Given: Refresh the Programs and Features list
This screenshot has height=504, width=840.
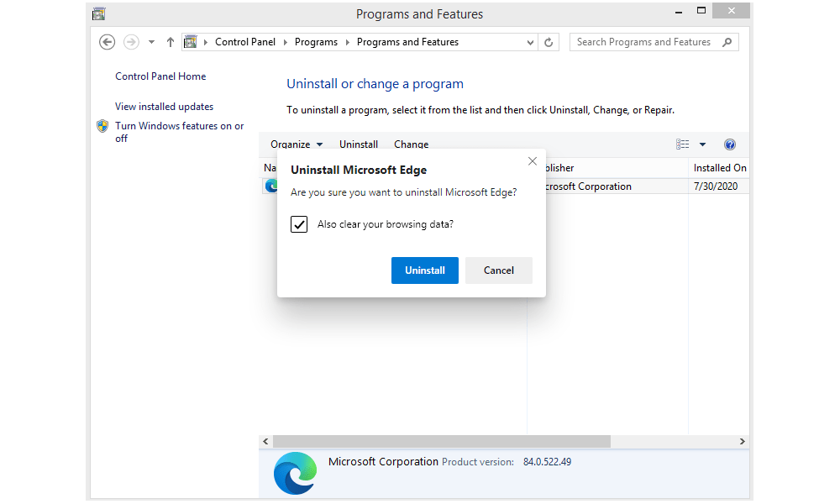Looking at the screenshot, I should pyautogui.click(x=549, y=42).
